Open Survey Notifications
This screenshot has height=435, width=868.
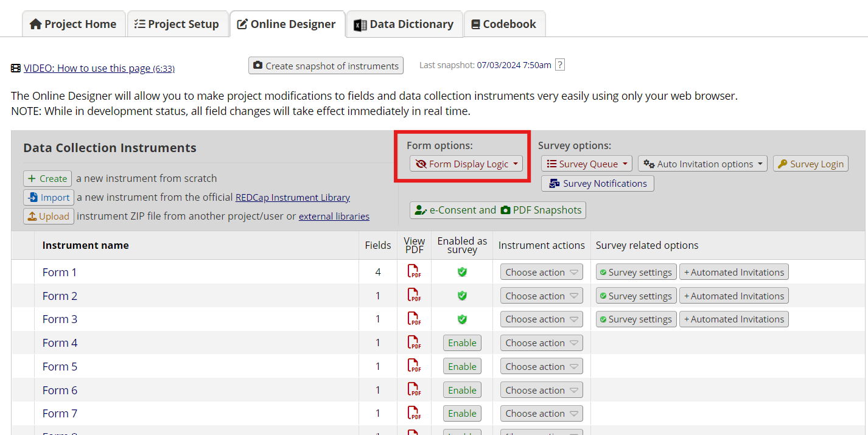(597, 183)
